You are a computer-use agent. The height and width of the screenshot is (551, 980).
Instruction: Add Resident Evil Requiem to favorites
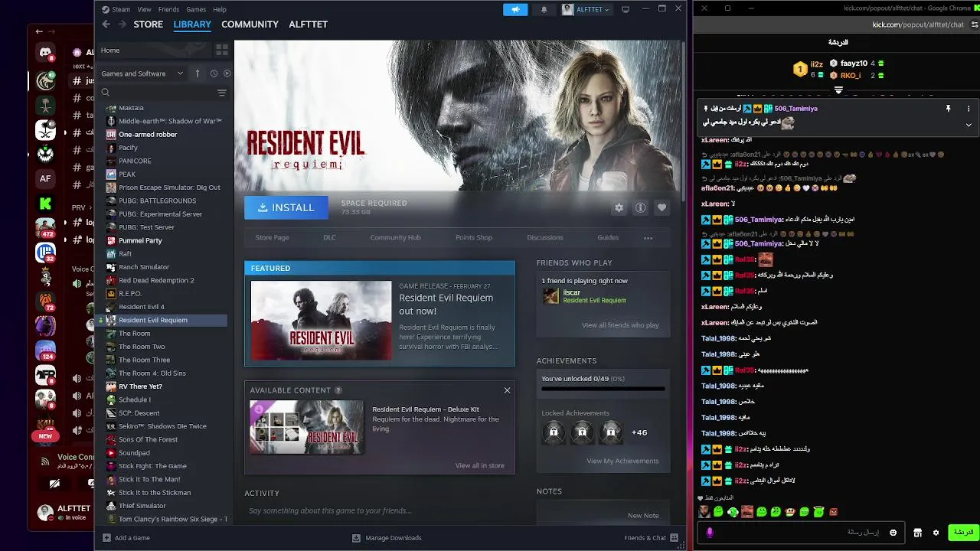pyautogui.click(x=661, y=207)
